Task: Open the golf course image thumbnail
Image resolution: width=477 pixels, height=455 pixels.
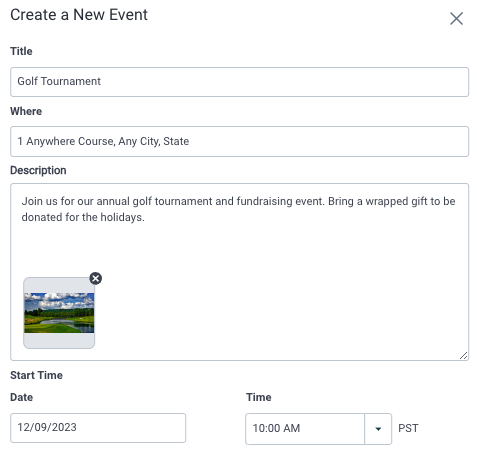Action: coord(59,313)
